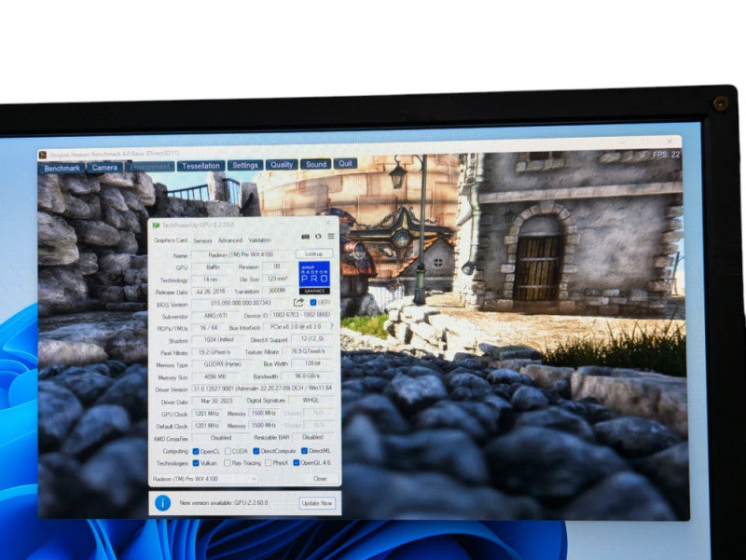Viewport: 746px width, 560px height.
Task: Toggle the DirectML checkbox
Action: [x=305, y=451]
